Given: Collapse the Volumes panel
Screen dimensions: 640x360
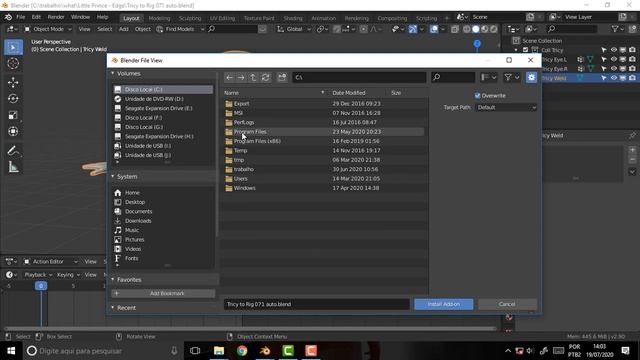Looking at the screenshot, I should click(x=113, y=73).
